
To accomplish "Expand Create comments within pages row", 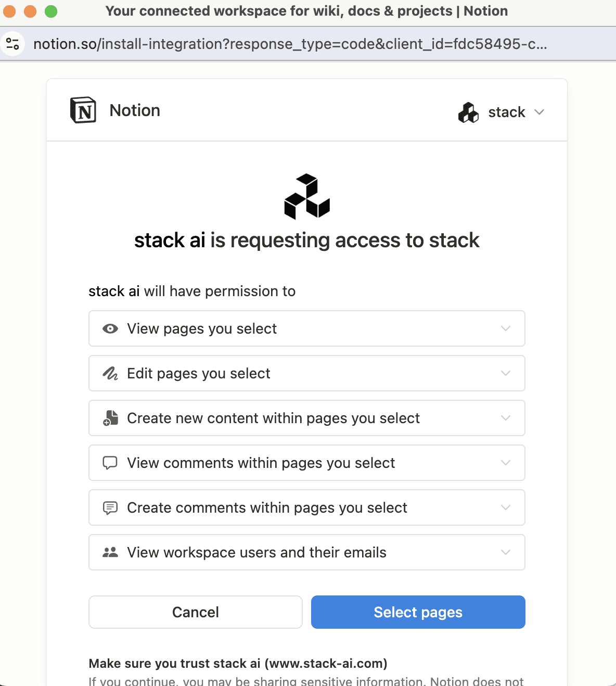I will 307,507.
